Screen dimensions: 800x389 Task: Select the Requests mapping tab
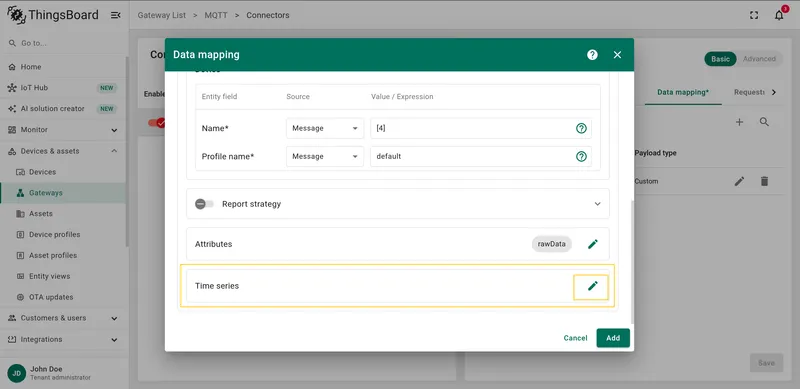click(749, 92)
